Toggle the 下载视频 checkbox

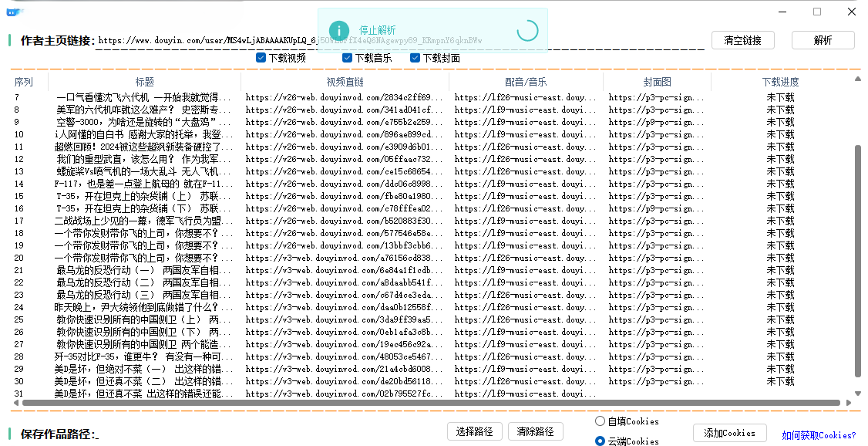[x=261, y=58]
